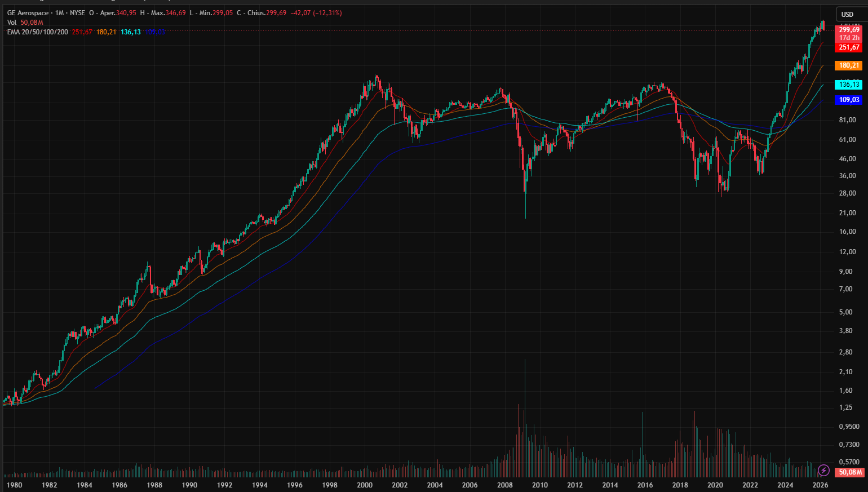Click the orange 180,21 price-axis label
The width and height of the screenshot is (868, 492).
click(x=849, y=66)
